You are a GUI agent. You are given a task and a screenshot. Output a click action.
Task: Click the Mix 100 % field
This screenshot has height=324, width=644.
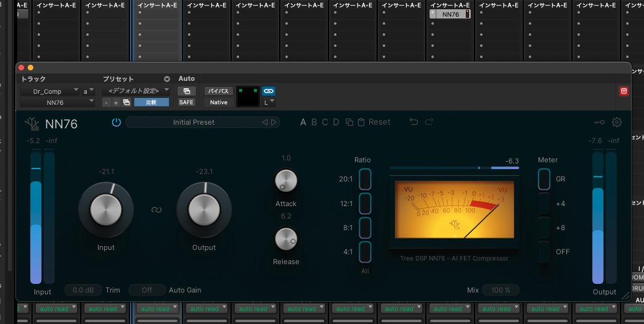[x=500, y=290]
